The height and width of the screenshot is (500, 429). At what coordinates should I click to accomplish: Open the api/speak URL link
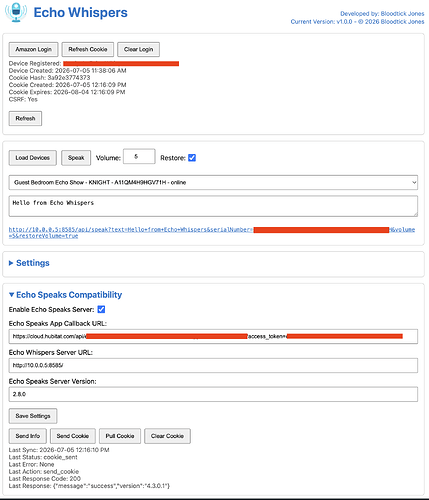[x=212, y=233]
